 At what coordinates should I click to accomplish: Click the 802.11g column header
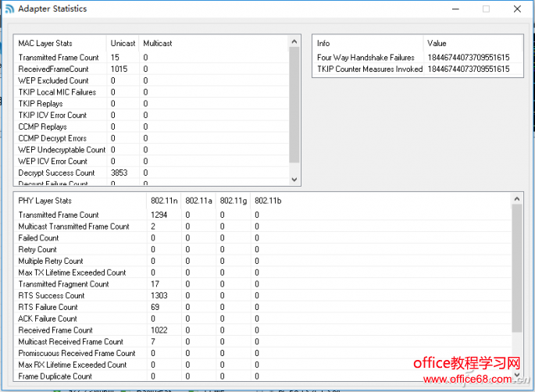(x=234, y=201)
